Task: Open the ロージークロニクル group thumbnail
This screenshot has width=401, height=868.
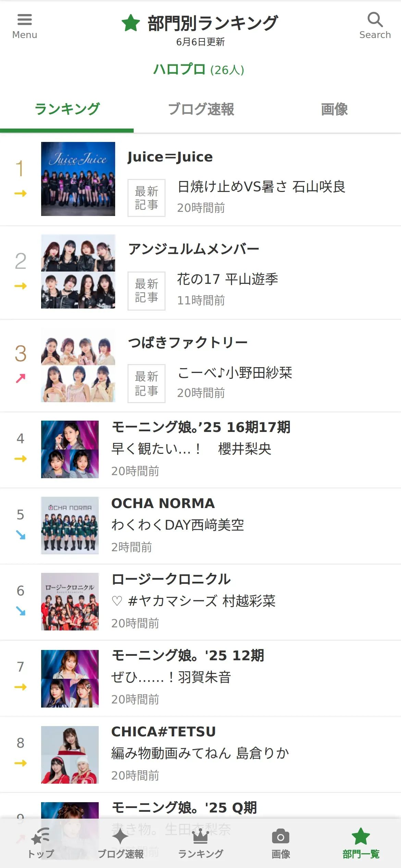Action: [x=70, y=602]
